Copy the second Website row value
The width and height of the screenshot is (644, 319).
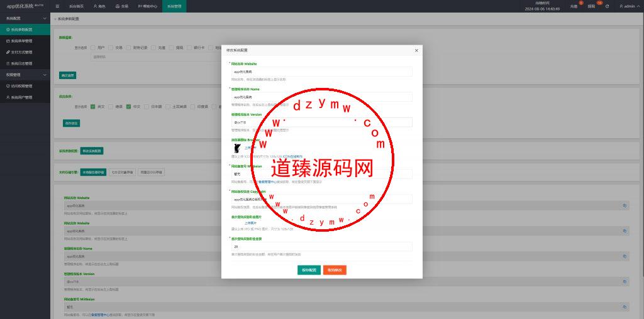coord(625,231)
